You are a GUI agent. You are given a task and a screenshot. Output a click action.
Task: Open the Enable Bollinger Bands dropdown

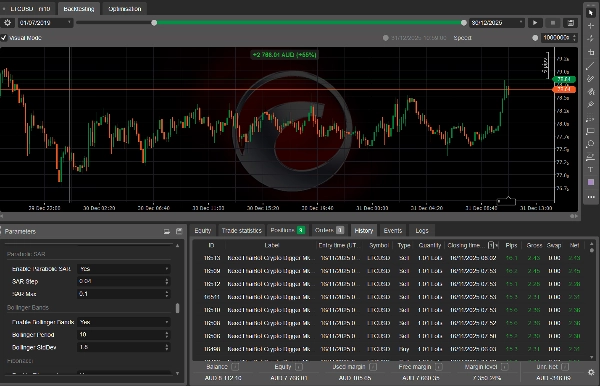click(x=124, y=322)
